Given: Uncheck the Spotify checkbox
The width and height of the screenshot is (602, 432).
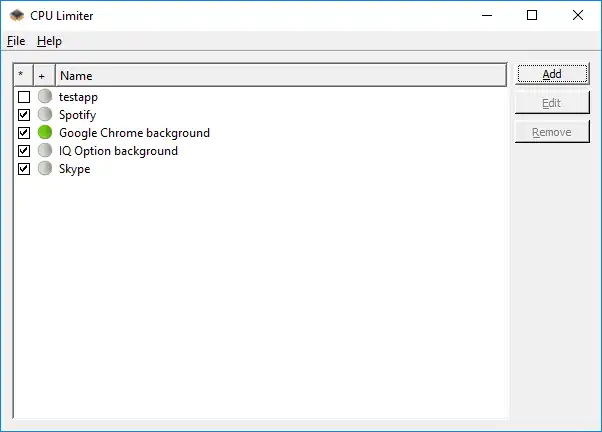Looking at the screenshot, I should [x=24, y=115].
